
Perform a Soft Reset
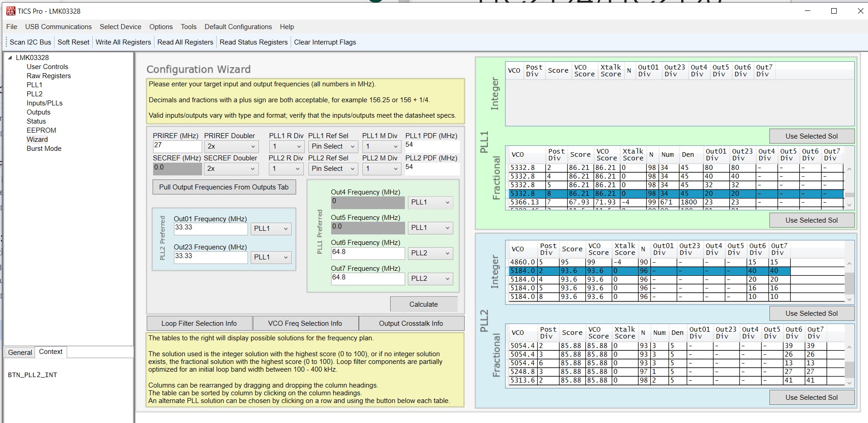tap(73, 42)
